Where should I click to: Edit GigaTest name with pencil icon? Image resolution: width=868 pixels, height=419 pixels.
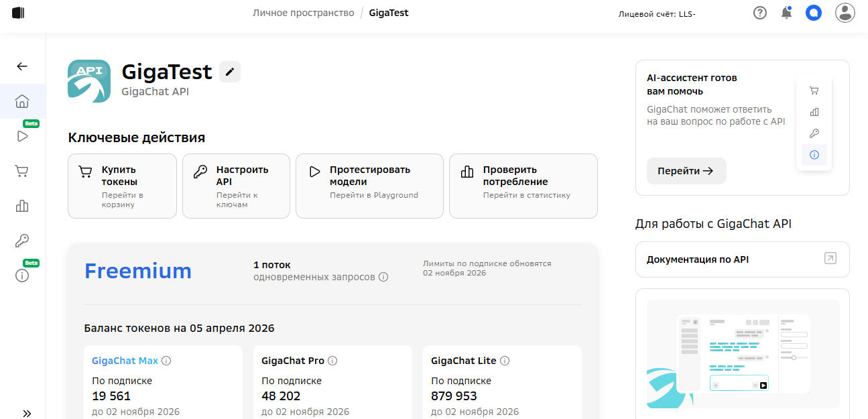(x=230, y=72)
